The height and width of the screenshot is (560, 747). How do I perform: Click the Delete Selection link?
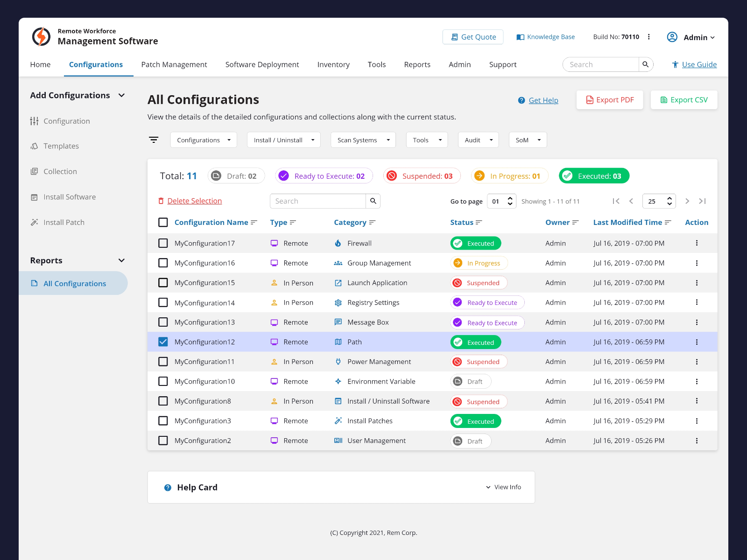(x=194, y=201)
